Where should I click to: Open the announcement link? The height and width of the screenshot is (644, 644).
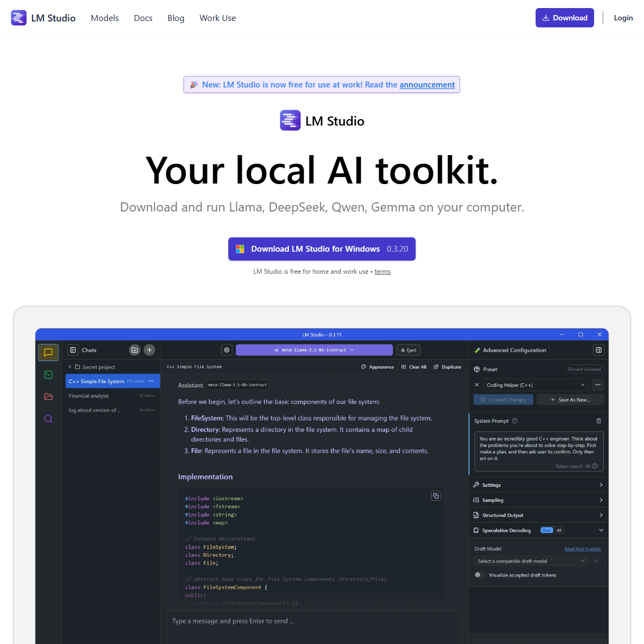[x=427, y=85]
